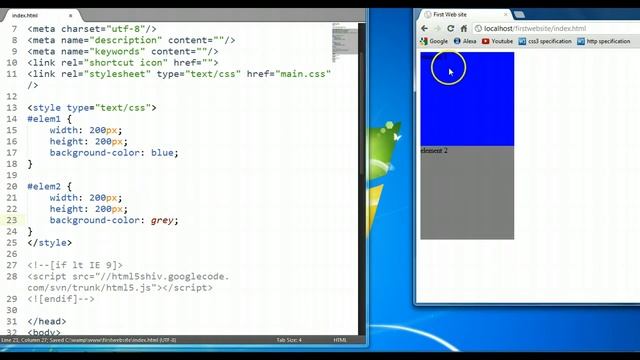Viewport: 640px width, 360px height.
Task: Open the css3 specification bookmark
Action: [x=545, y=41]
